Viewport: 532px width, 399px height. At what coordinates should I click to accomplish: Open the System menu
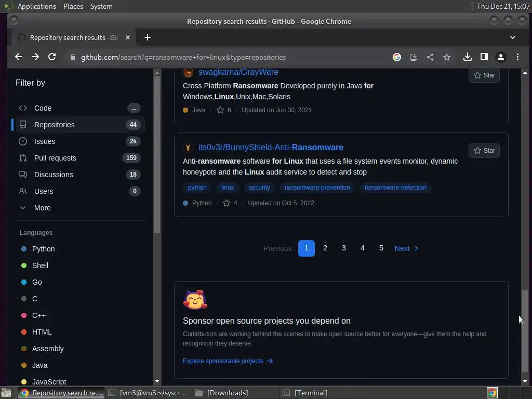[101, 6]
